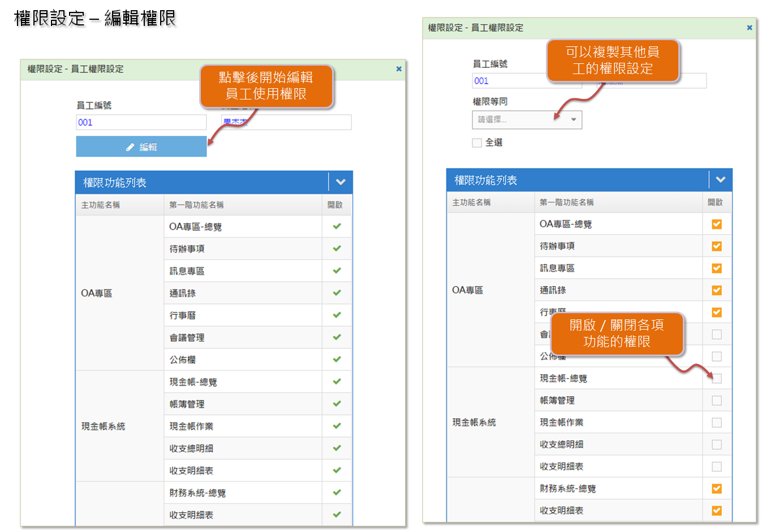Click the green checkmark for left 訊息專區
762x532 pixels.
(x=337, y=271)
